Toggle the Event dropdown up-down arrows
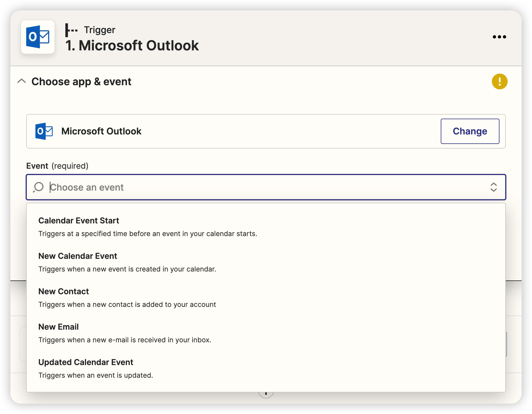This screenshot has width=532, height=414. coord(493,187)
